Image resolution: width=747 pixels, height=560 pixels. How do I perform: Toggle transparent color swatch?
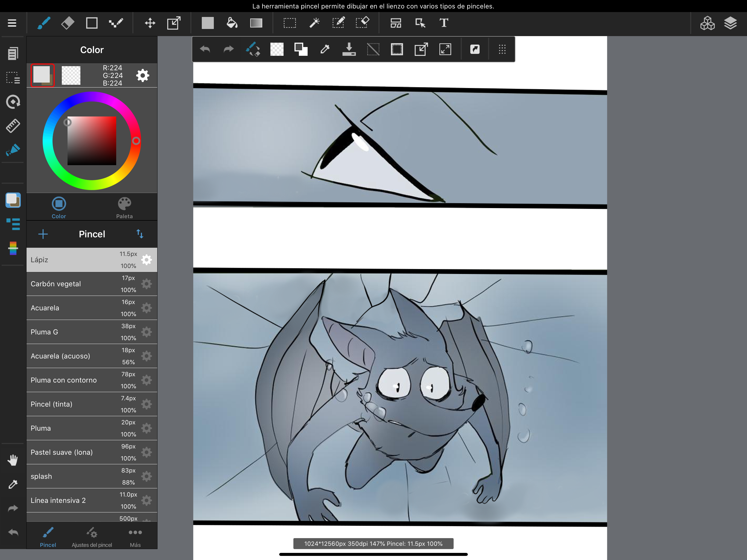click(71, 75)
